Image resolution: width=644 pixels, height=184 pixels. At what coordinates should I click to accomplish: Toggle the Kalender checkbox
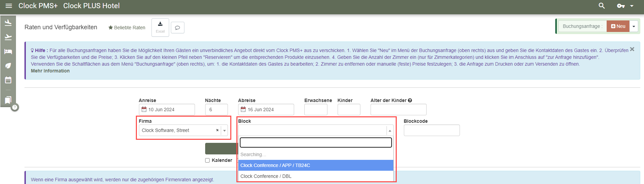[x=207, y=161]
